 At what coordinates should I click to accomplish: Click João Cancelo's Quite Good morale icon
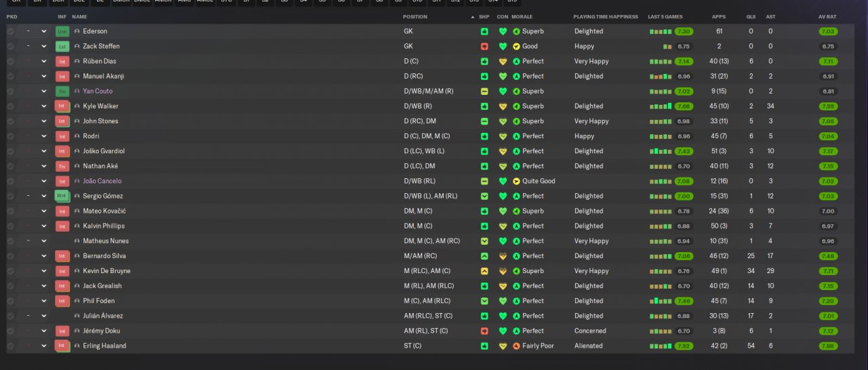click(x=516, y=181)
